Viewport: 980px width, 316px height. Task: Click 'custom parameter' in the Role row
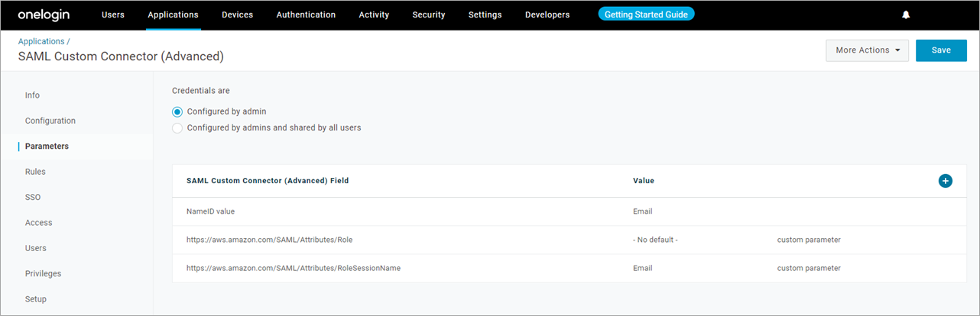(x=809, y=240)
